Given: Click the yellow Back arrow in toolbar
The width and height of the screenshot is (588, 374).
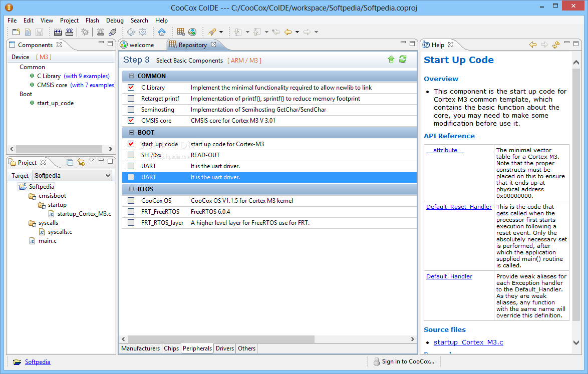Looking at the screenshot, I should (288, 32).
